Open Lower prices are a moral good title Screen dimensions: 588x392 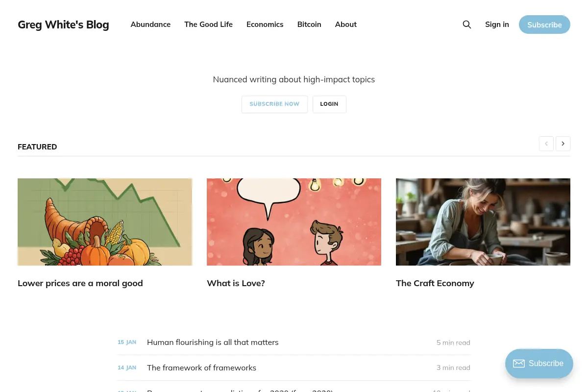[80, 283]
